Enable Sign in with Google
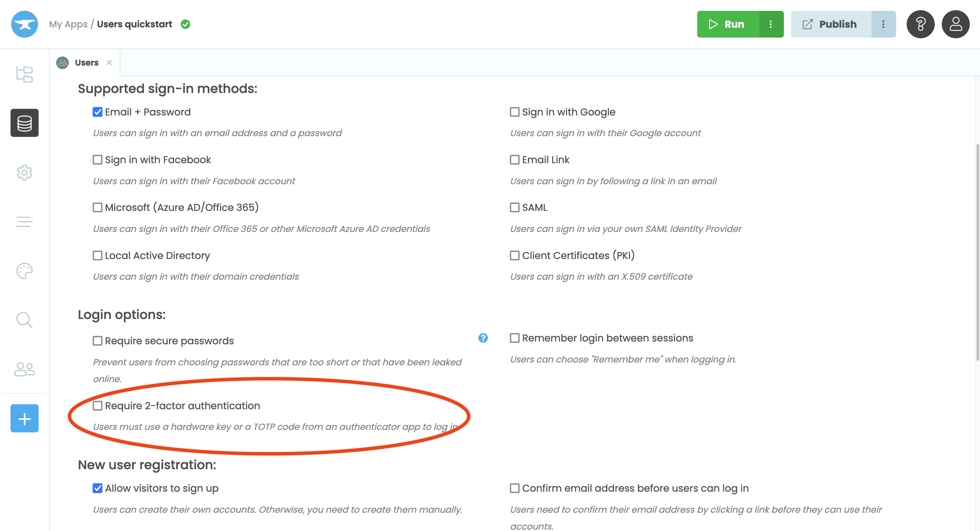The height and width of the screenshot is (531, 980). 514,112
